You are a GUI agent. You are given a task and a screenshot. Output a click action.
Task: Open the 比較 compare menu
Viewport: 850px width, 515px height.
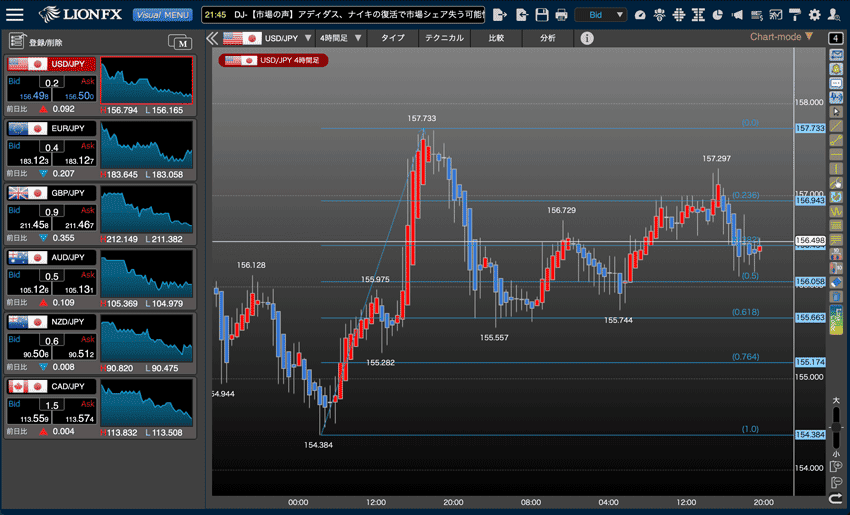[x=496, y=38]
